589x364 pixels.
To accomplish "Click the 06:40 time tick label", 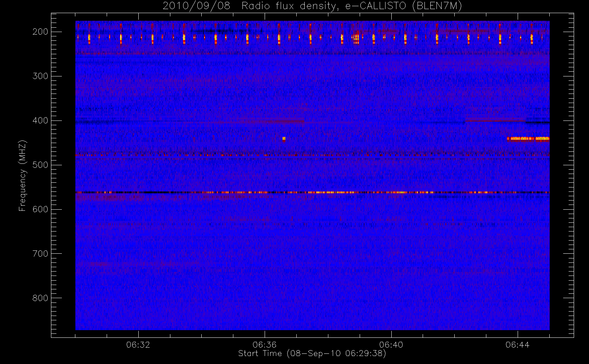I will (x=391, y=345).
